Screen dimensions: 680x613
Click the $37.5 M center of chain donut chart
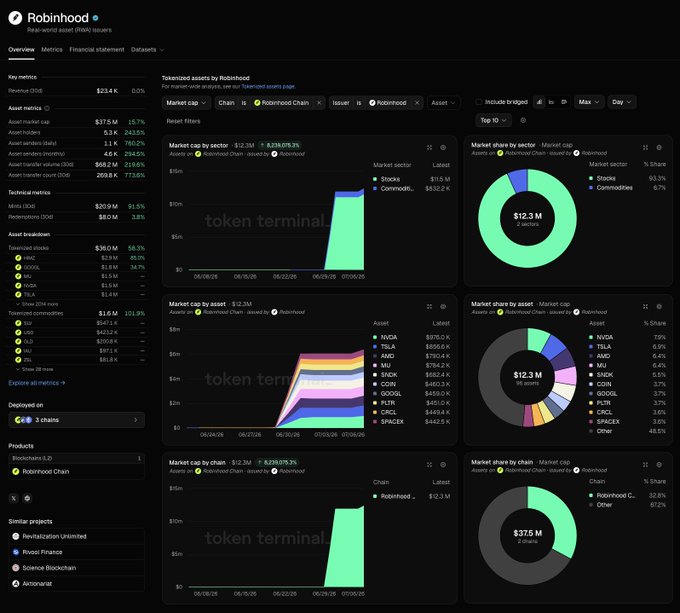[527, 534]
